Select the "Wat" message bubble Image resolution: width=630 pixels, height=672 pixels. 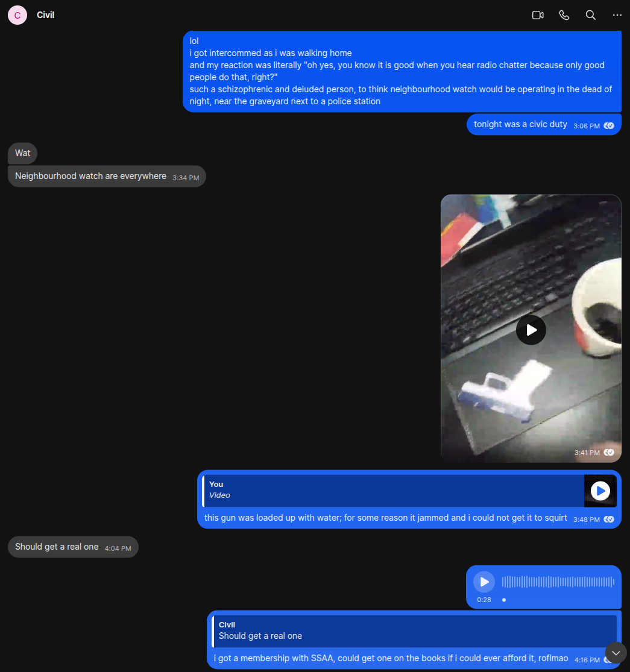[23, 153]
